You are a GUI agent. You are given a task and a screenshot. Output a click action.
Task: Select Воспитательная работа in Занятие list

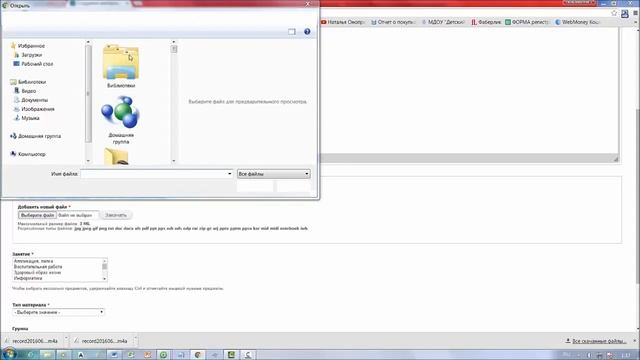click(x=38, y=267)
